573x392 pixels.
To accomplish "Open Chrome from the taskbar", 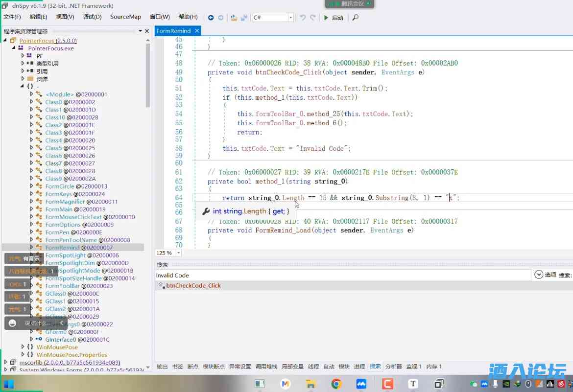I will point(336,384).
